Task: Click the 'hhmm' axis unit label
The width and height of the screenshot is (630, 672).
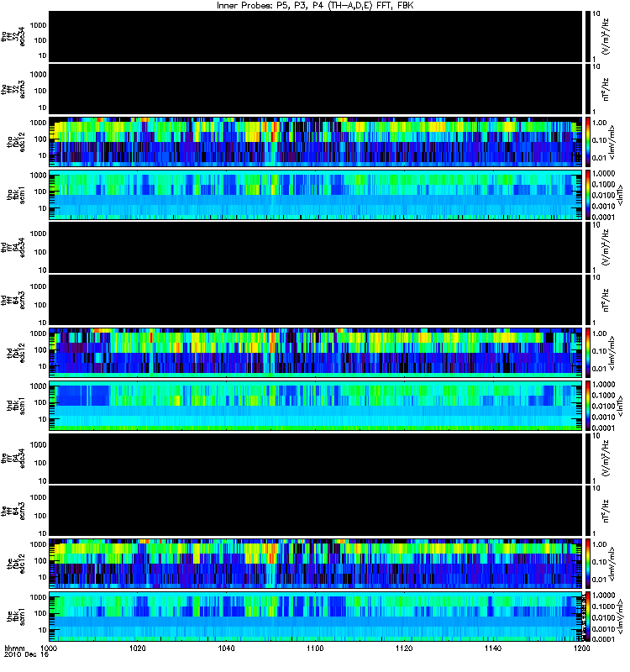Action: tap(14, 648)
